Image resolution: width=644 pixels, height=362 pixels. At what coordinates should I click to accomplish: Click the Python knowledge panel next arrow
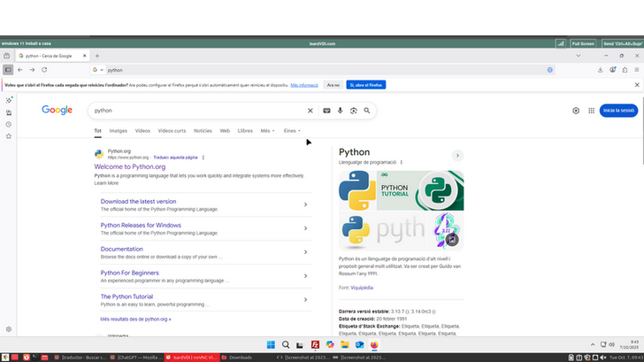(457, 156)
